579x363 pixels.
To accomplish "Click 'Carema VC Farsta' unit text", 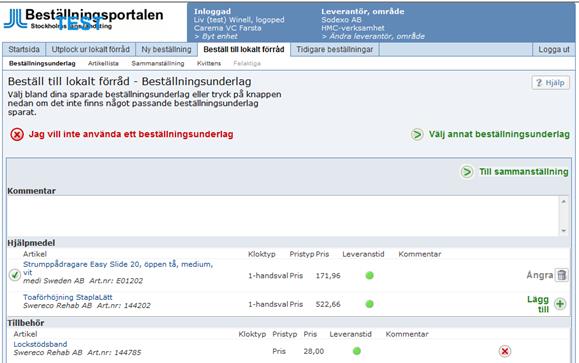I will [x=227, y=28].
